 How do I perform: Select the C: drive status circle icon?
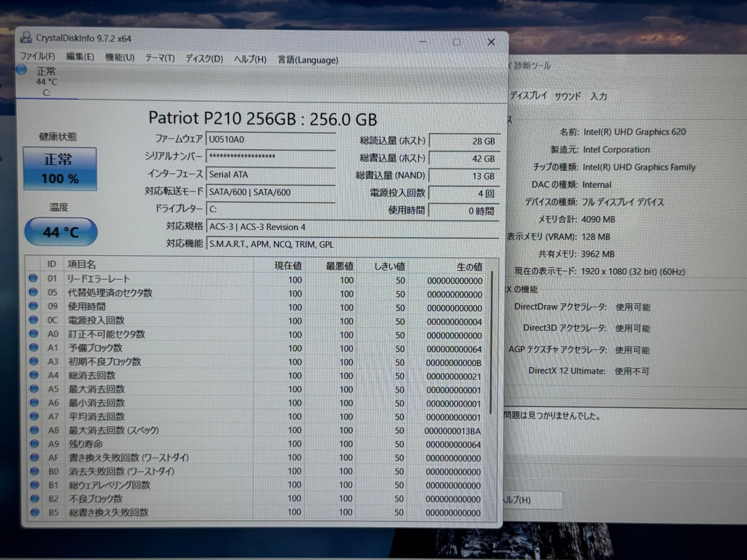(x=22, y=70)
